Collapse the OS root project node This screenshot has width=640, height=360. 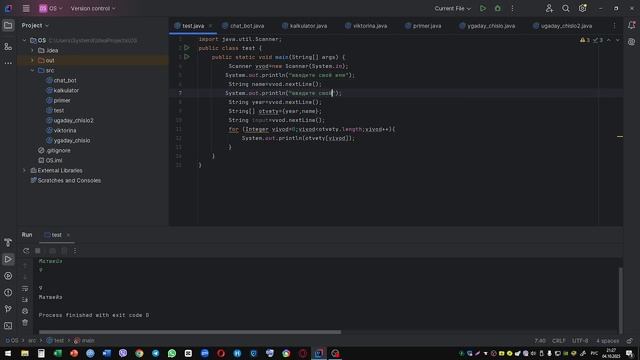coord(24,40)
